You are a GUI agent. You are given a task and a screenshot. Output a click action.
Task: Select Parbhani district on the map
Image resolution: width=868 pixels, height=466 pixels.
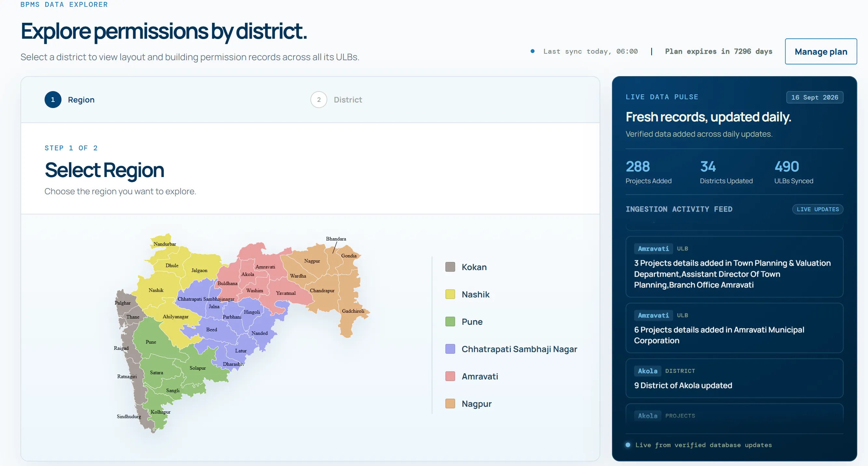coord(232,317)
